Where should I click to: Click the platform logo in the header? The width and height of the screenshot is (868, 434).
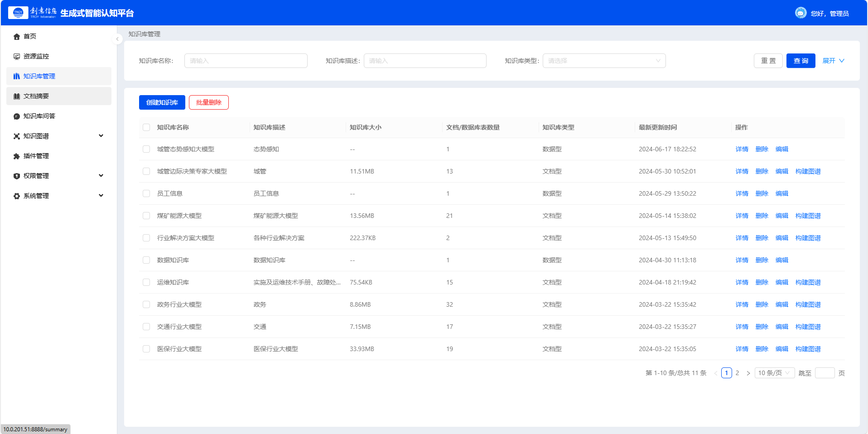click(33, 13)
